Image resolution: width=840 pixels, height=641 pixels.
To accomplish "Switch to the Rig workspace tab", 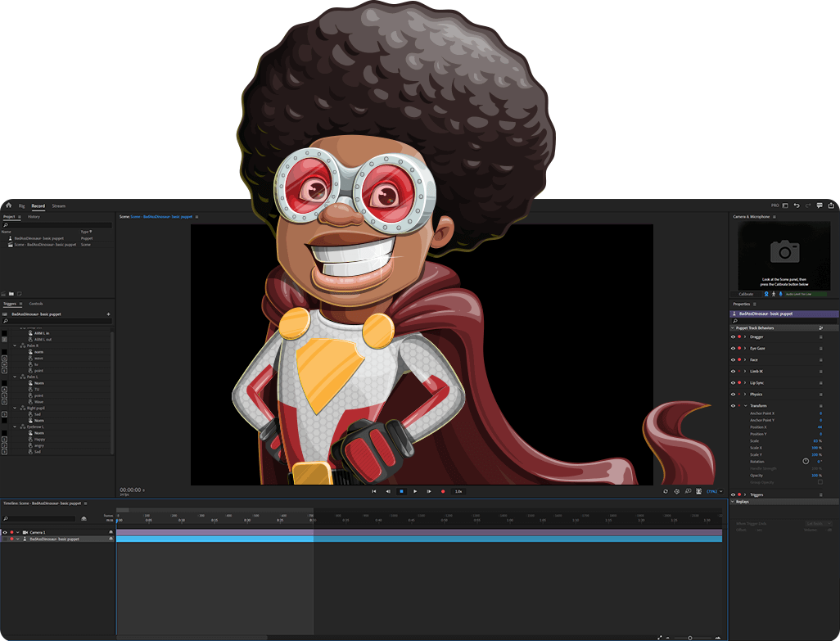I will 22,205.
